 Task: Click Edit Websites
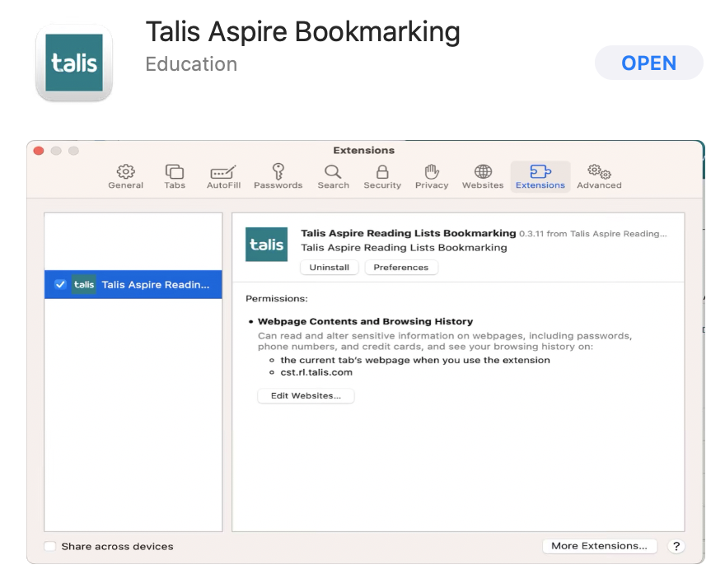(x=306, y=395)
